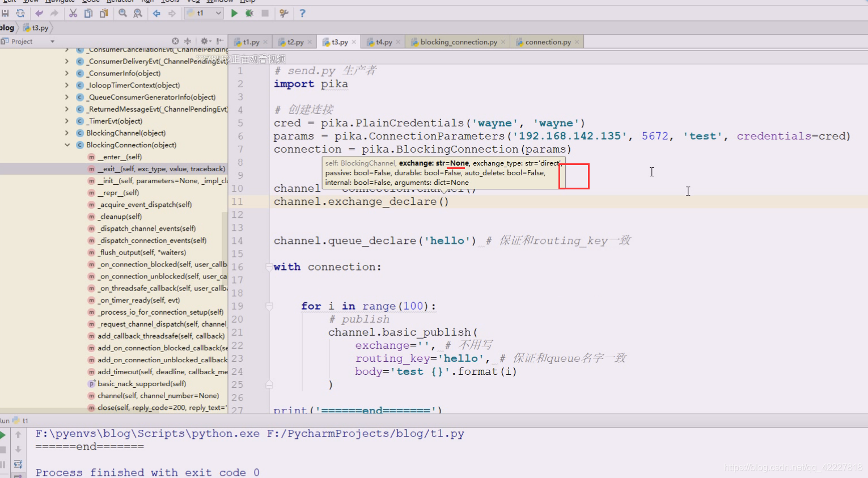Click 'import pika' on line 2
The image size is (868, 478).
(311, 84)
